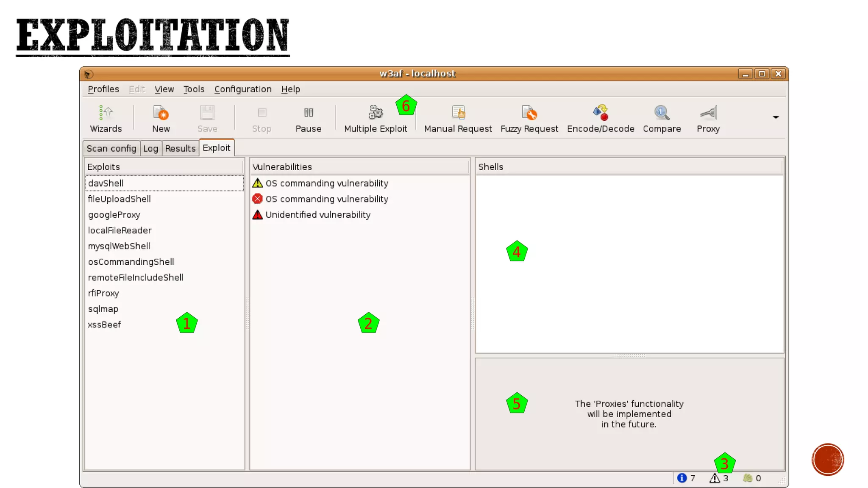Select the sqlmap exploit entry
868x488 pixels.
click(x=103, y=309)
